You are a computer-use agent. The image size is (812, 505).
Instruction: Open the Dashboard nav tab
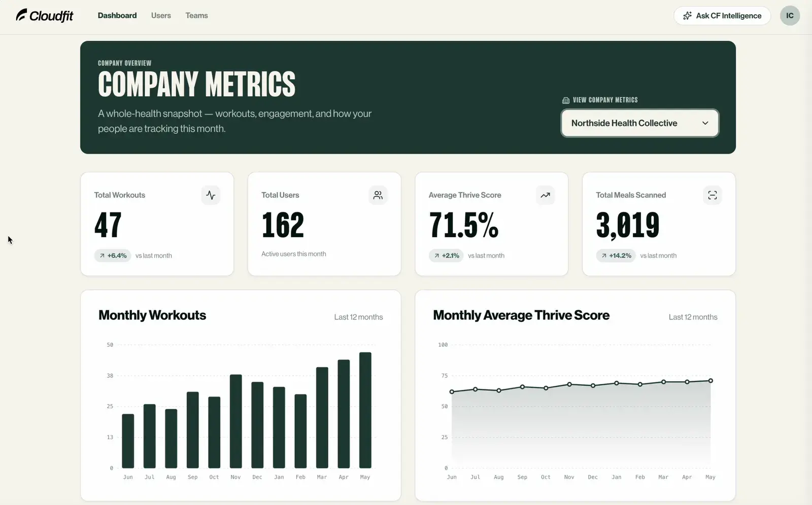tap(117, 16)
